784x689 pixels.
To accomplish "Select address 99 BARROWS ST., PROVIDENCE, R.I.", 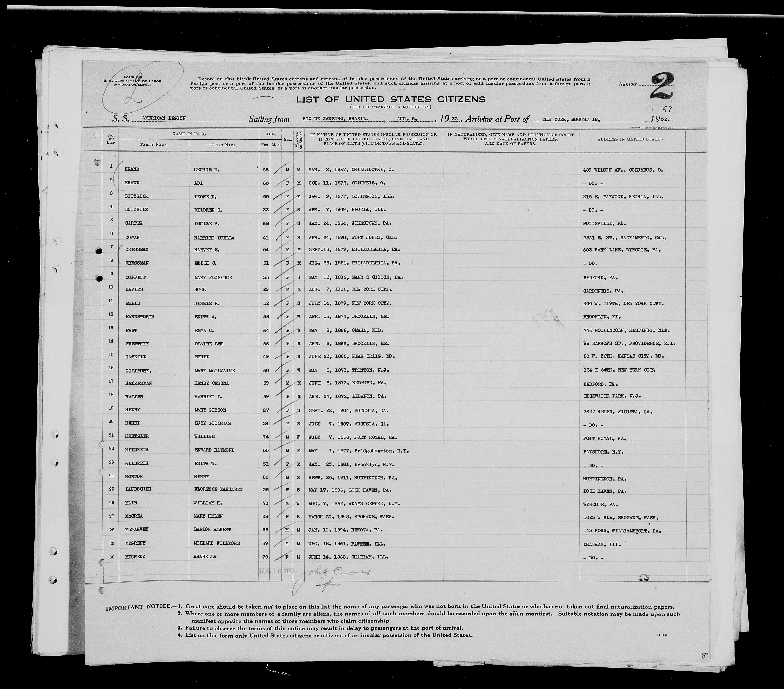I will pos(629,344).
